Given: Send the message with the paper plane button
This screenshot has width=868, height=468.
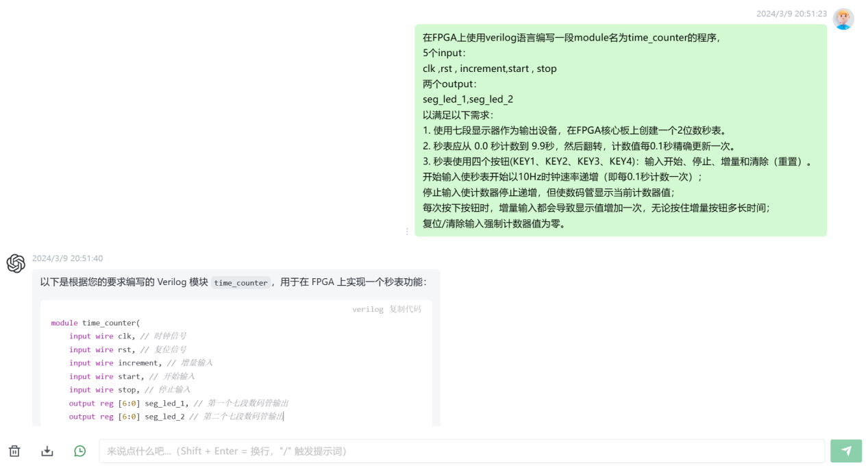Looking at the screenshot, I should pyautogui.click(x=846, y=451).
